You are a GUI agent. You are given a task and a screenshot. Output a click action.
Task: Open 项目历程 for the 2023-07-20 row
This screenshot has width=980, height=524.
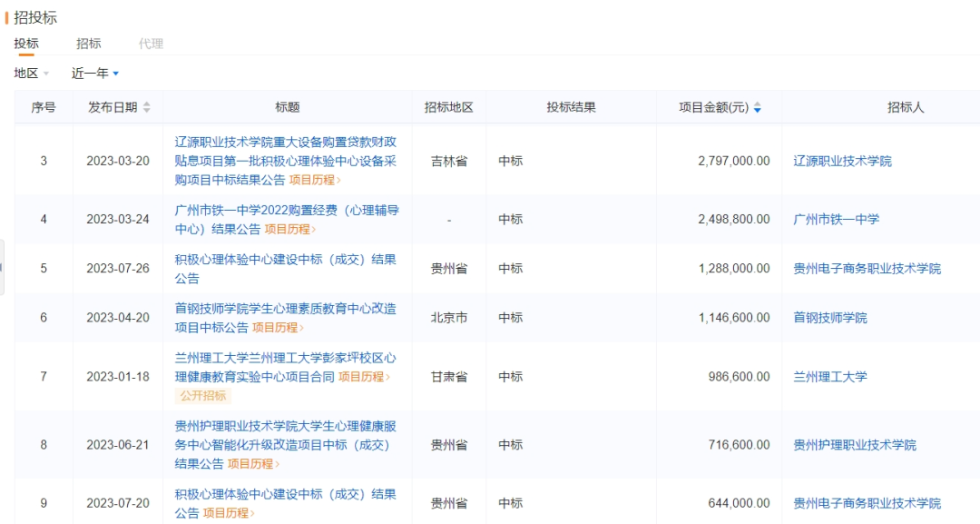[229, 513]
